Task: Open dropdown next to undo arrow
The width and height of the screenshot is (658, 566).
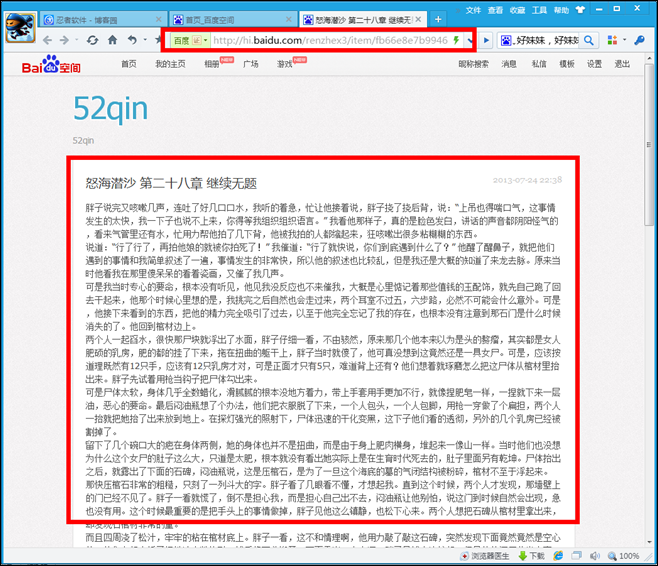Action: 145,40
